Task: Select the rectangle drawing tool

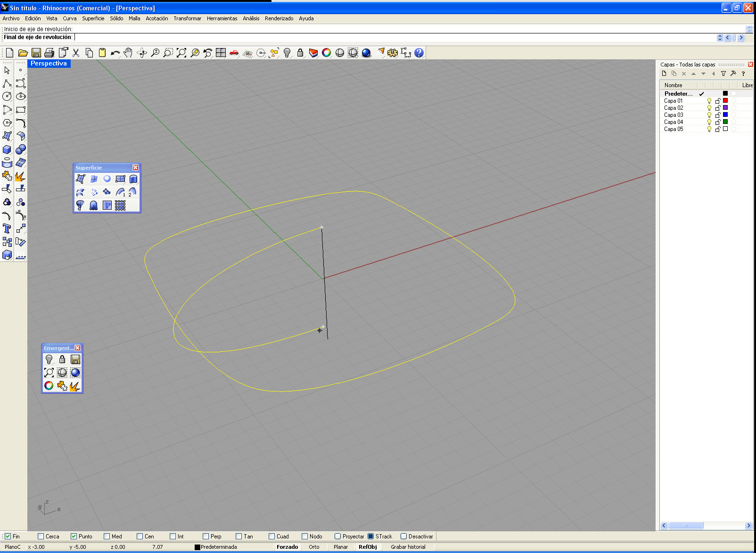Action: coord(21,110)
